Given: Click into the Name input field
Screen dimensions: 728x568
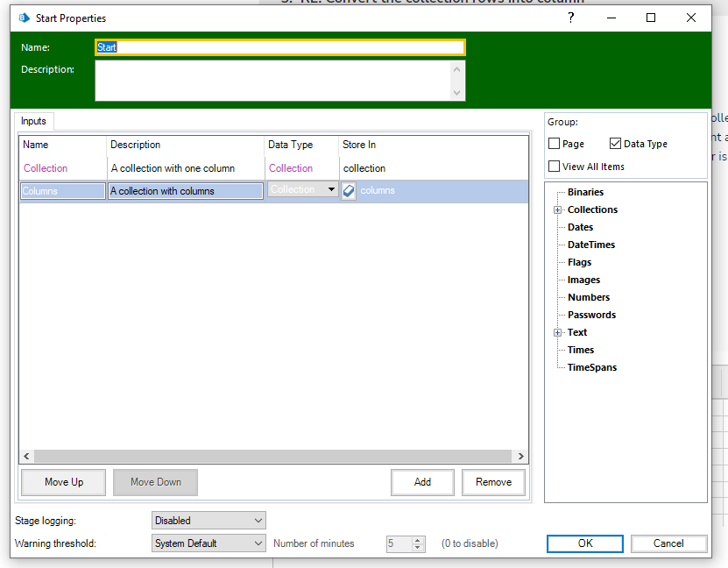Looking at the screenshot, I should click(x=280, y=47).
